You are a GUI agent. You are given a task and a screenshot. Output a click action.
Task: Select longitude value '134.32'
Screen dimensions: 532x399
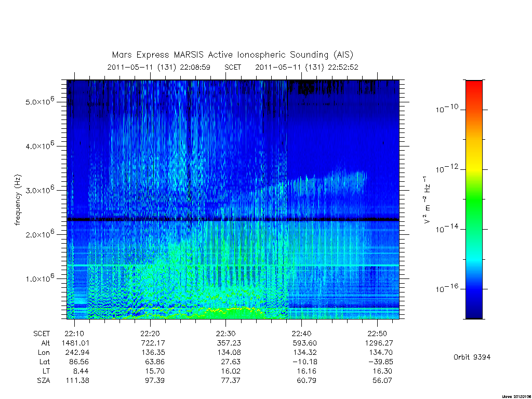(304, 353)
